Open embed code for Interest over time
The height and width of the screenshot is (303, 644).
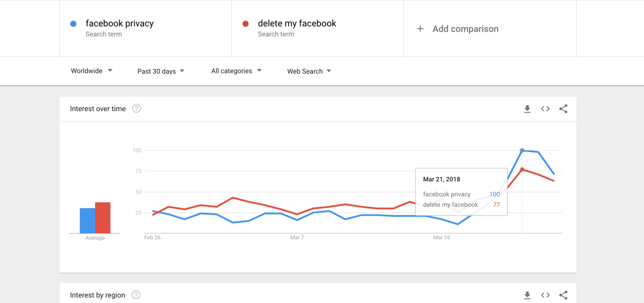click(545, 109)
